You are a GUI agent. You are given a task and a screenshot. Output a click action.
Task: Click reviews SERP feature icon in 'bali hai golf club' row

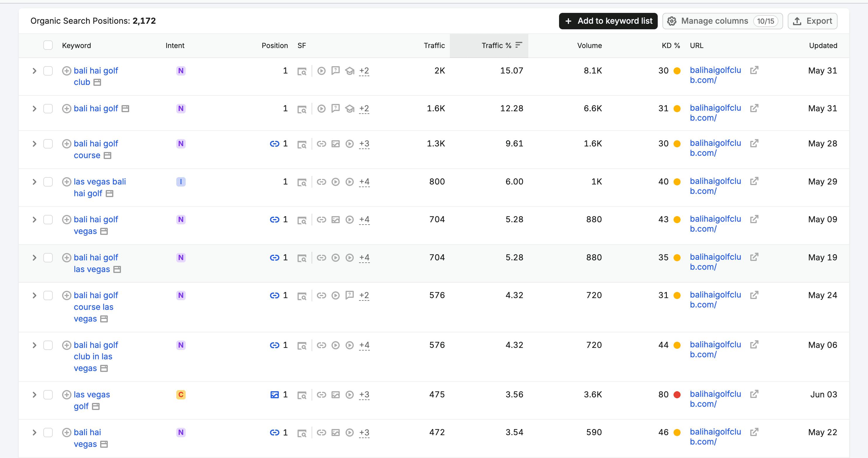pos(336,71)
